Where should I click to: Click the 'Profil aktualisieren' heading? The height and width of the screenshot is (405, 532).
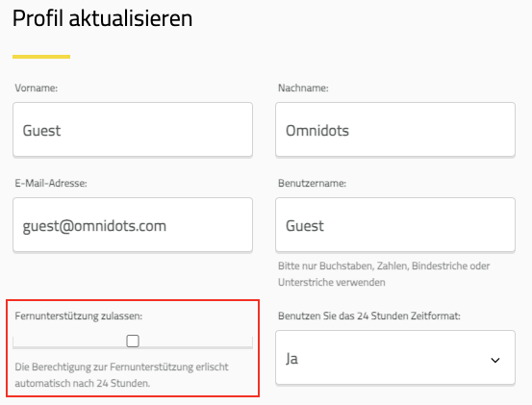click(x=103, y=18)
